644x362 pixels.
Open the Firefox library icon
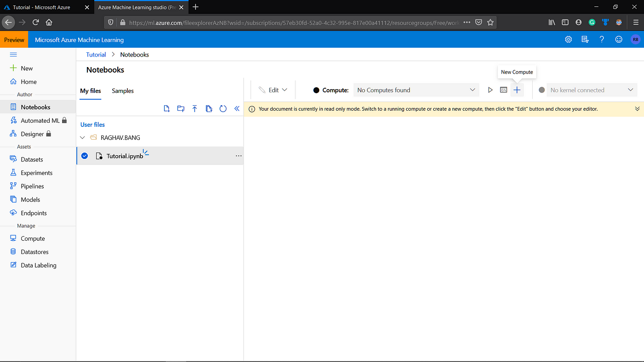(552, 22)
